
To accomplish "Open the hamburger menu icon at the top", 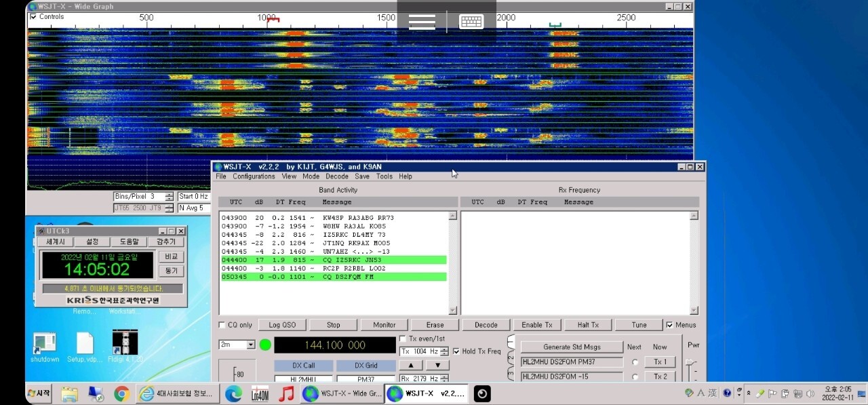I will (422, 21).
